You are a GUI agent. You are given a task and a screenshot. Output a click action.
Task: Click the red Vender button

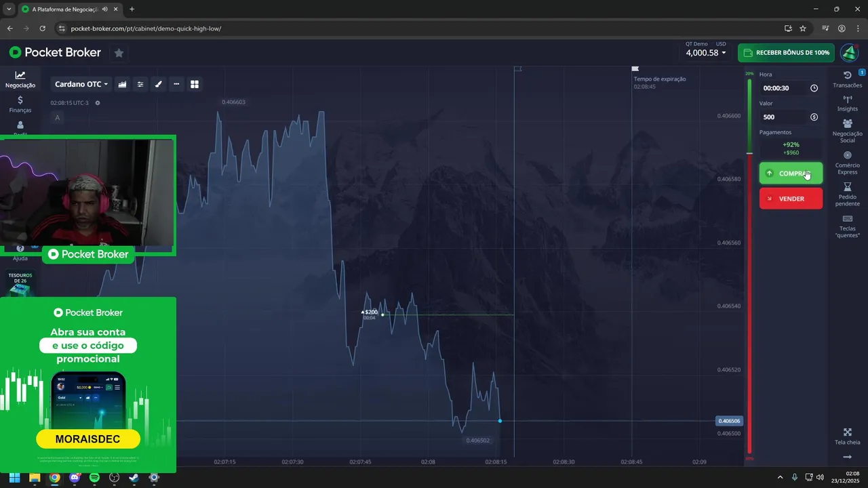(x=791, y=199)
